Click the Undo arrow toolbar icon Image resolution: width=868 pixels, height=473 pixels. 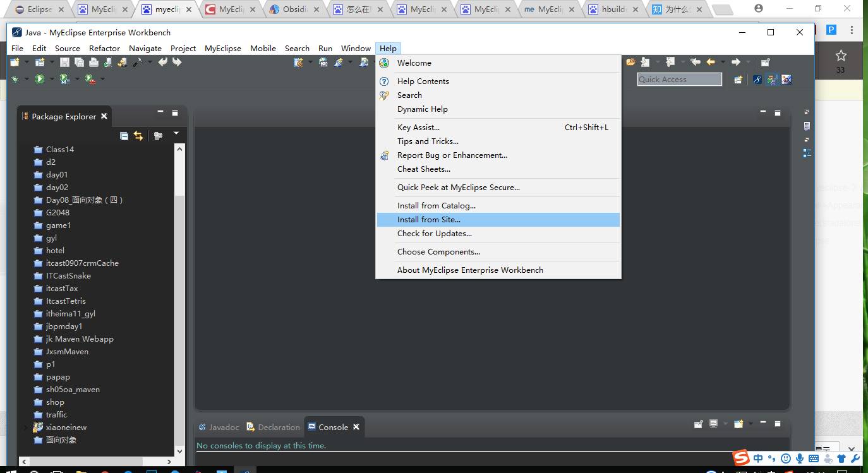tap(163, 62)
